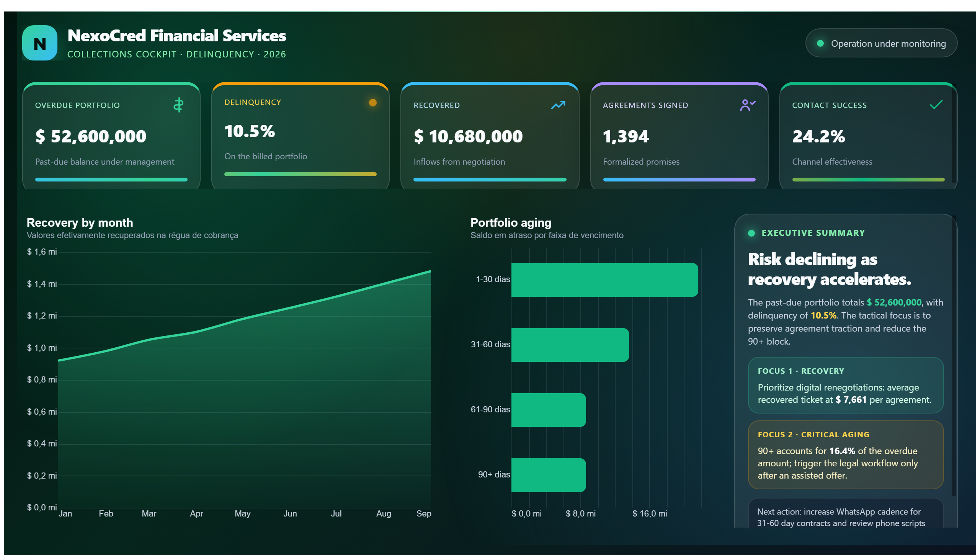Click the dollar icon on Overdue Portfolio card
The height and width of the screenshot is (559, 980).
178,105
